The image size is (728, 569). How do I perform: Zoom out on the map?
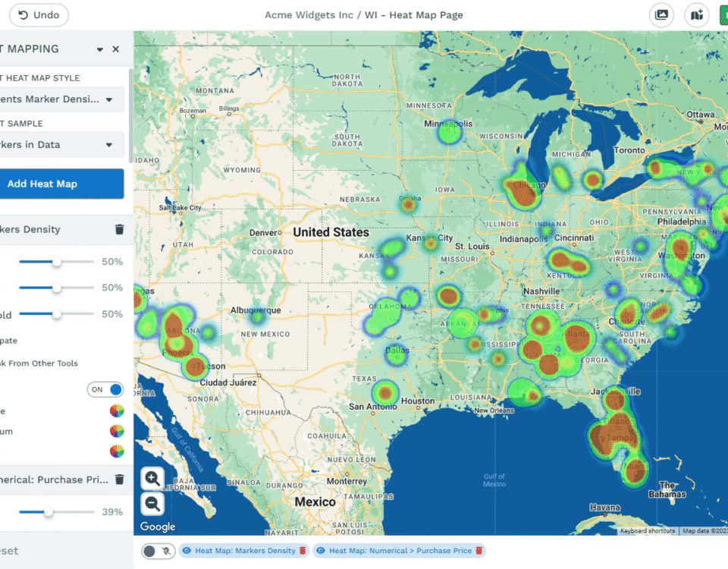point(152,502)
